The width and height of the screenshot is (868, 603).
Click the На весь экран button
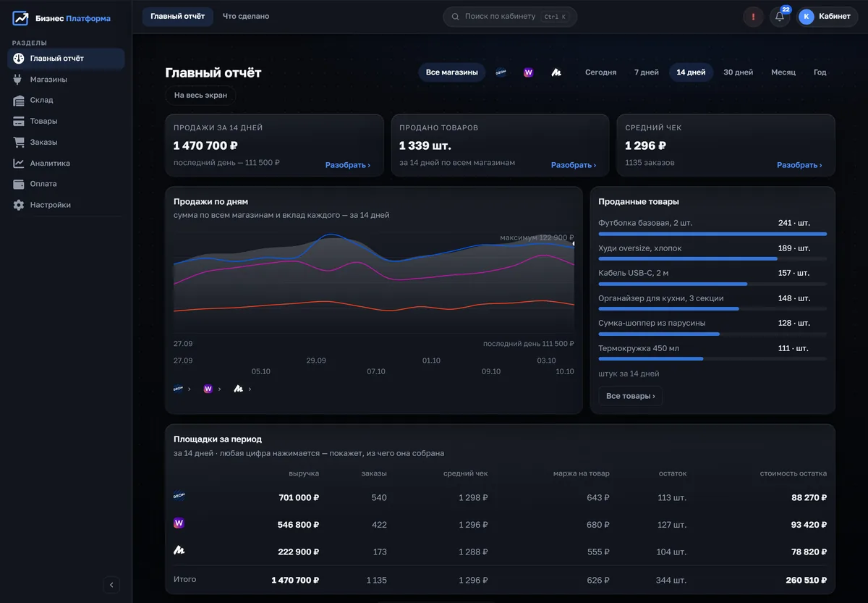200,96
